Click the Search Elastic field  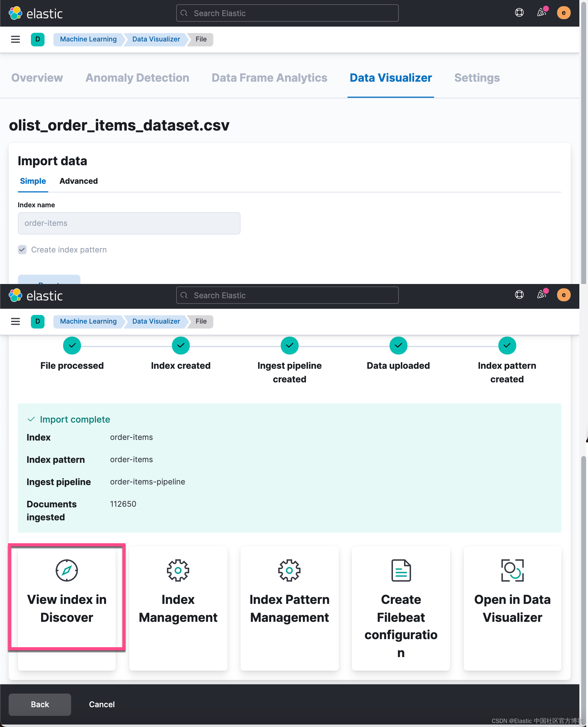[287, 13]
